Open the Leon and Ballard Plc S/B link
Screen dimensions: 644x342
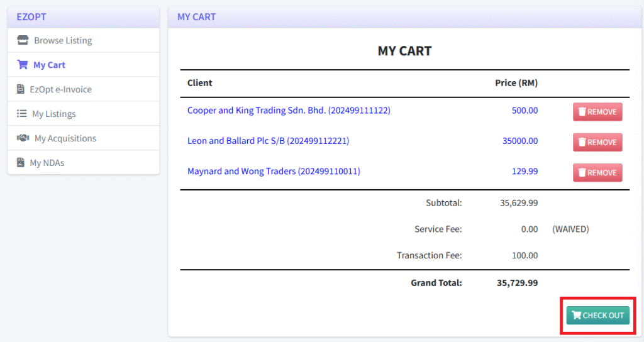click(x=268, y=141)
